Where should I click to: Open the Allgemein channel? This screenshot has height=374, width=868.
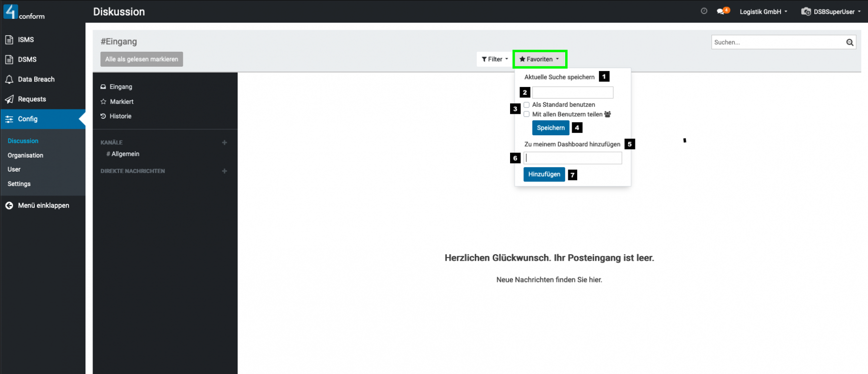coord(125,154)
